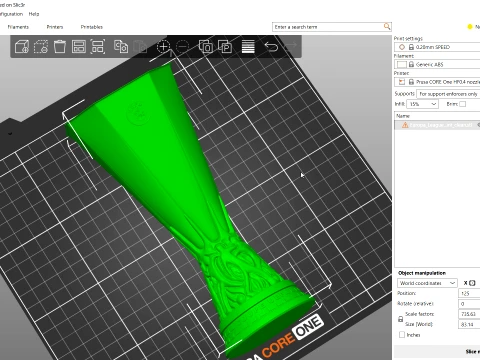Viewport: 480px width, 360px height.
Task: Click the small icon beside the X label
Action: tap(472, 283)
